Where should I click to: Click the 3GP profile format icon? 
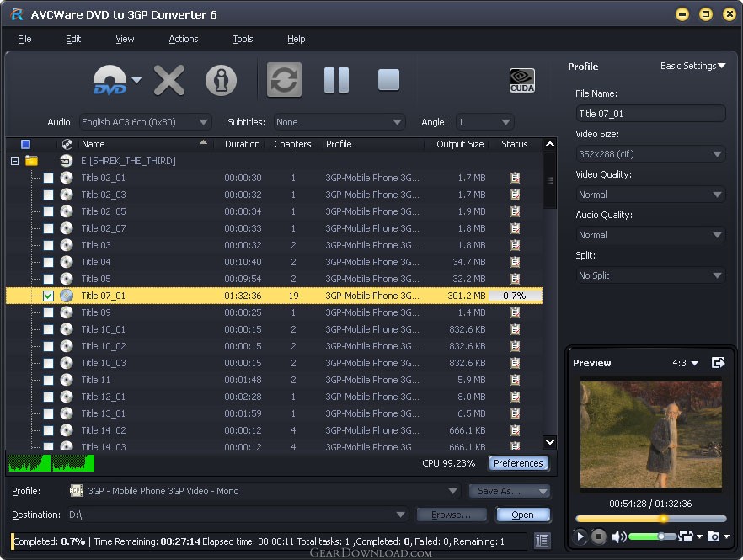pos(77,490)
